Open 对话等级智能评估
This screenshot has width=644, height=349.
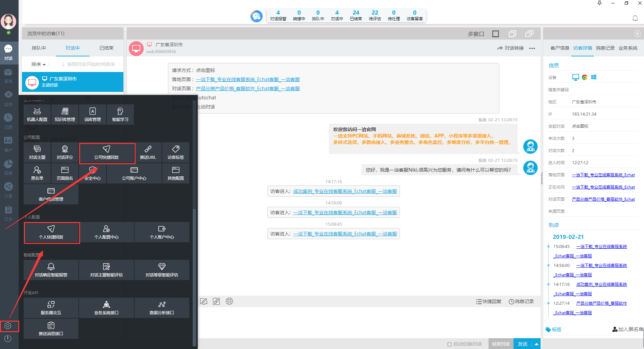[162, 270]
